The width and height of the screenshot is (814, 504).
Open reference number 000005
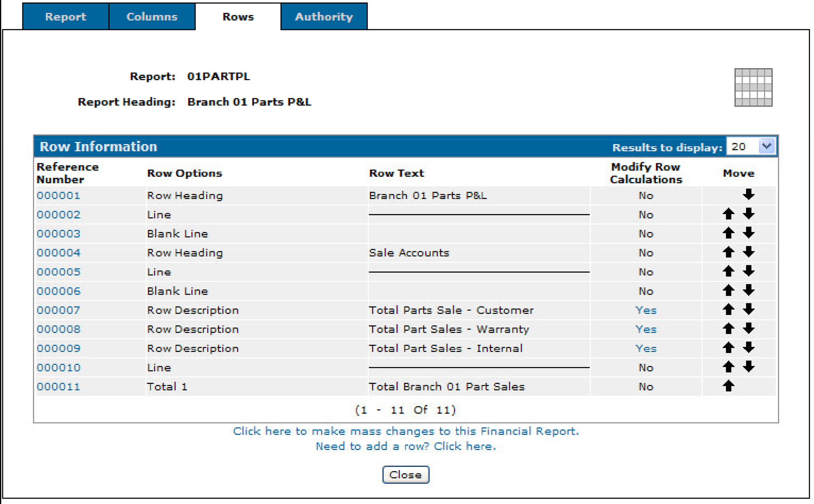(58, 272)
